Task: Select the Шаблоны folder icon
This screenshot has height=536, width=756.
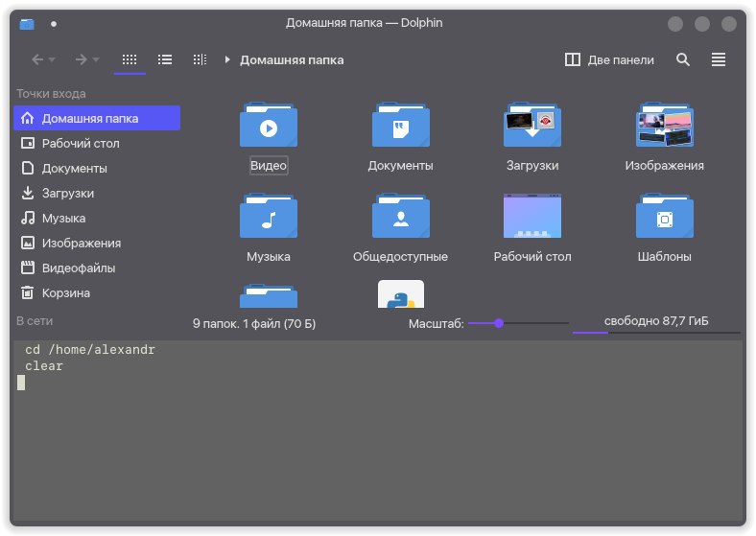Action: (665, 216)
